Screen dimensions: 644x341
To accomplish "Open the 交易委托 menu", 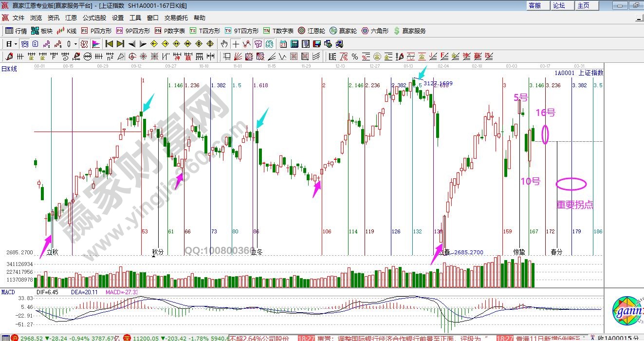I will [176, 18].
